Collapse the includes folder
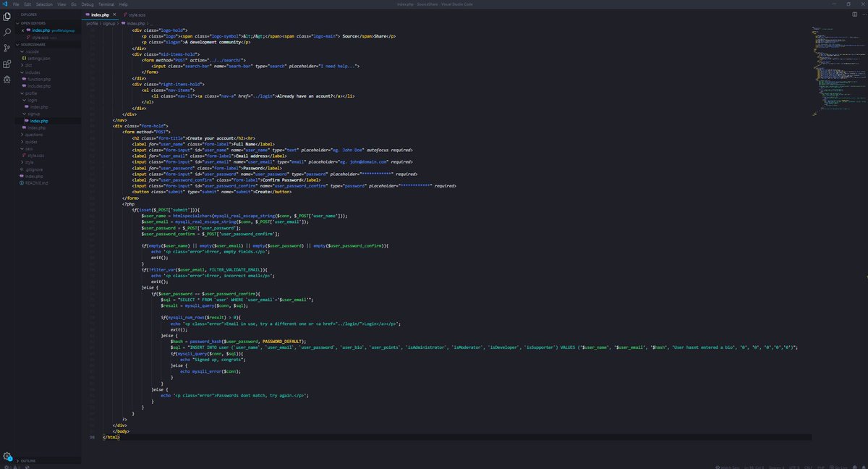 point(48,72)
